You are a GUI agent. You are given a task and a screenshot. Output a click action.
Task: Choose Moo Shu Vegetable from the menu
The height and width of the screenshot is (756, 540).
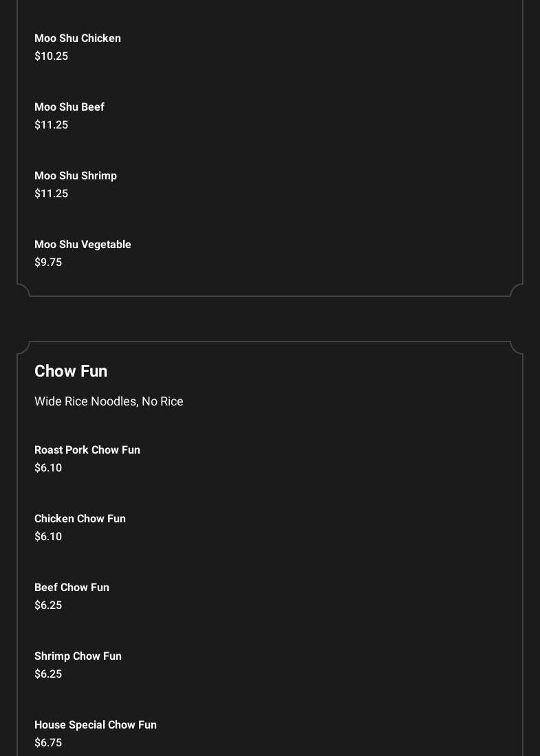point(83,245)
